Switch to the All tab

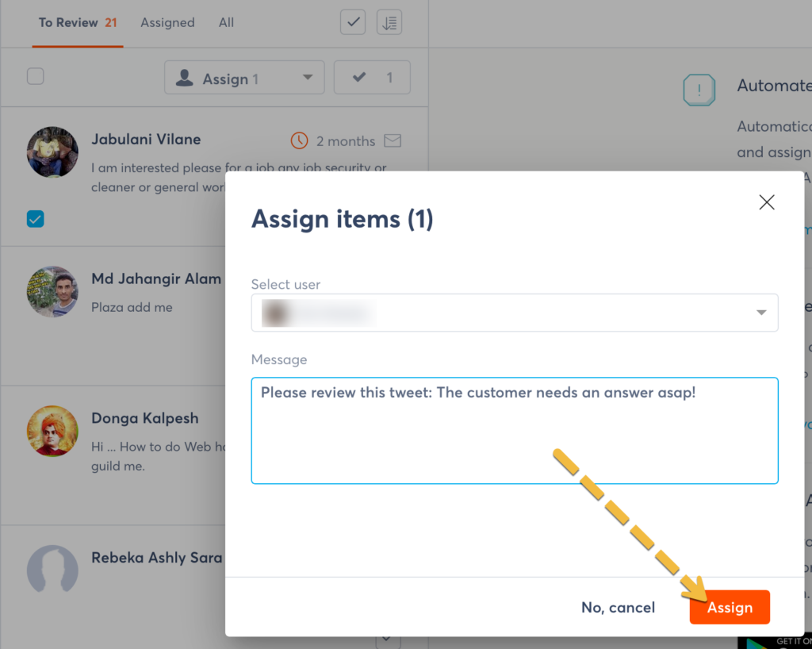(x=226, y=22)
